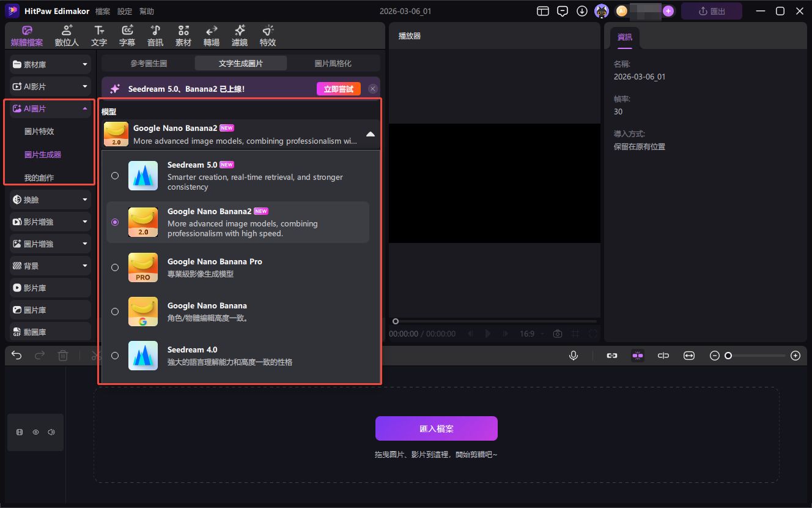Image resolution: width=812 pixels, height=508 pixels.
Task: Click the 立即嘗試 try now button
Action: point(338,89)
